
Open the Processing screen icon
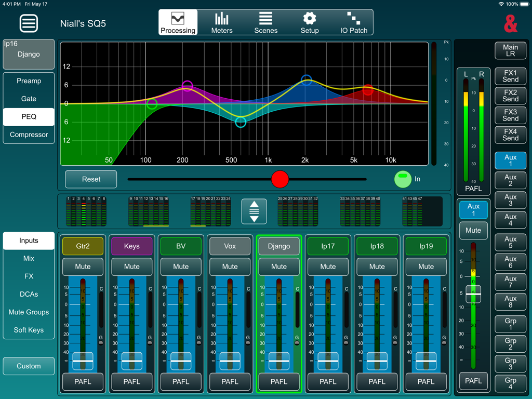pos(178,22)
